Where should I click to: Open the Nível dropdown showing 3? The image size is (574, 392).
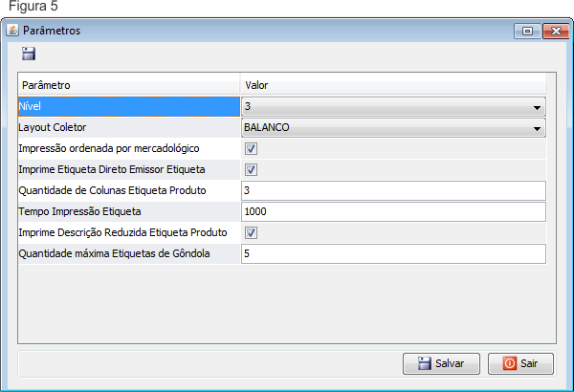pyautogui.click(x=537, y=107)
